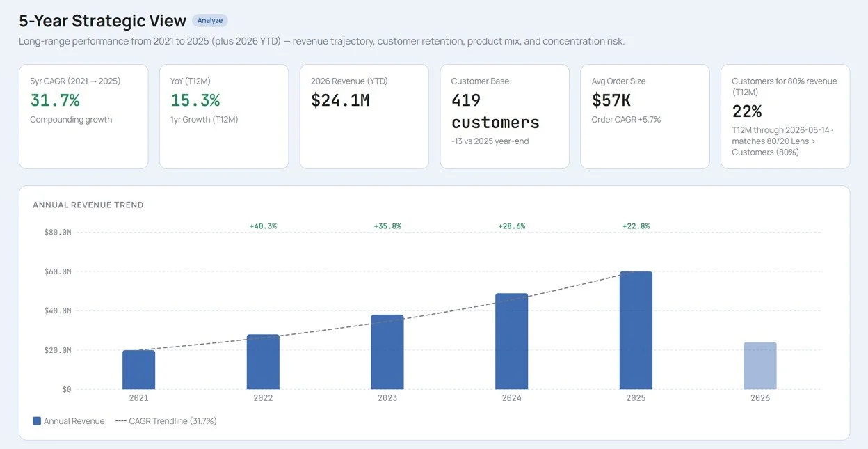Click the 5-Year Strategic View heading

[103, 21]
